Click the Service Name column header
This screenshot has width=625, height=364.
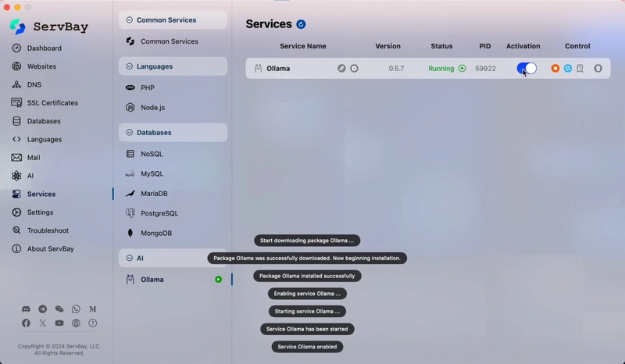point(303,46)
